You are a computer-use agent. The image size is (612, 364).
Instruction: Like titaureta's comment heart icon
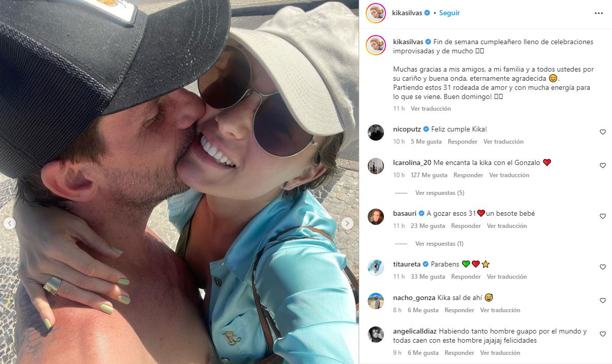click(x=603, y=267)
